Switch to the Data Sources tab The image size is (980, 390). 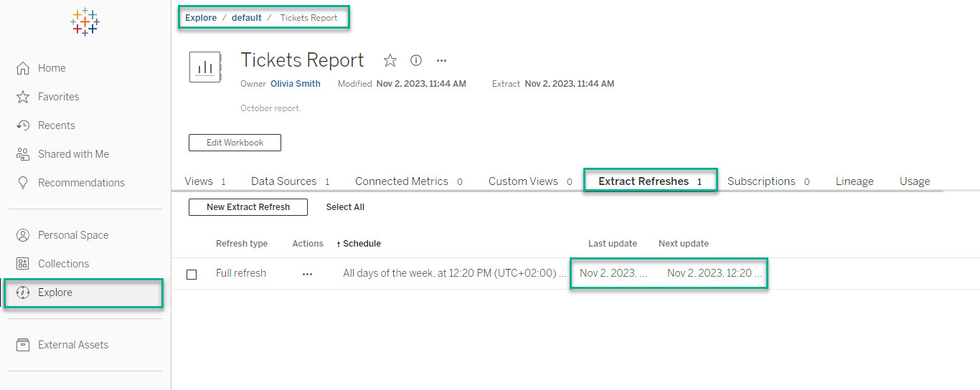pyautogui.click(x=283, y=181)
